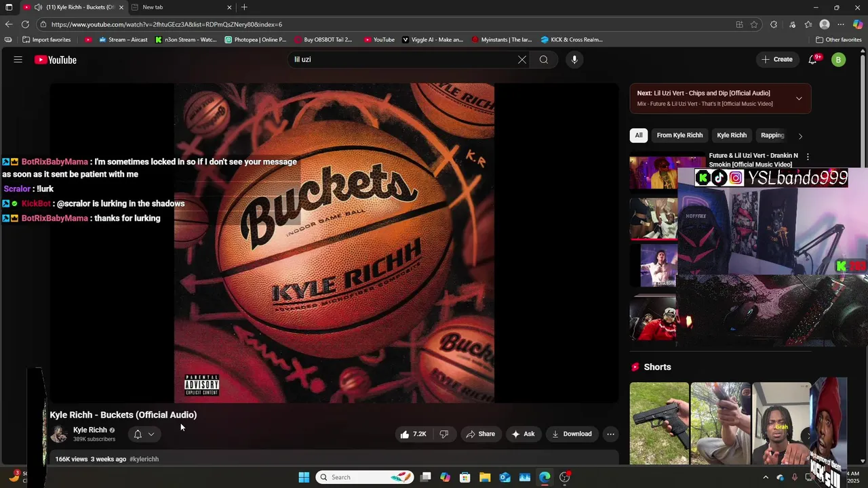
Task: Select the Kyle Richh filter chip
Action: (x=732, y=136)
